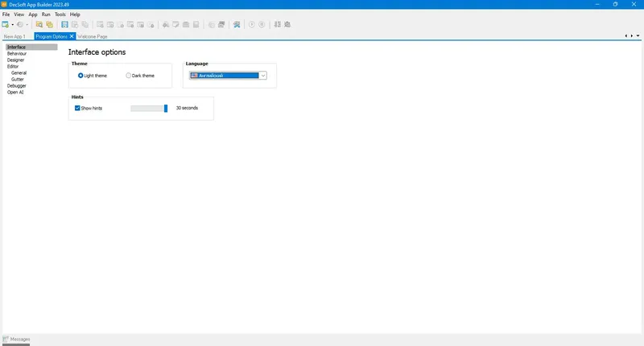Click the blue floppy disk Save icon
Image resolution: width=644 pixels, height=346 pixels.
pyautogui.click(x=64, y=25)
